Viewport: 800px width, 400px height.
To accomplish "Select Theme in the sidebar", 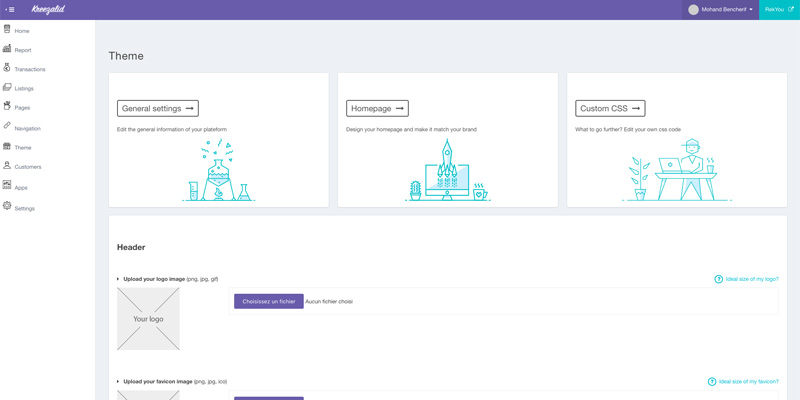I will click(23, 148).
